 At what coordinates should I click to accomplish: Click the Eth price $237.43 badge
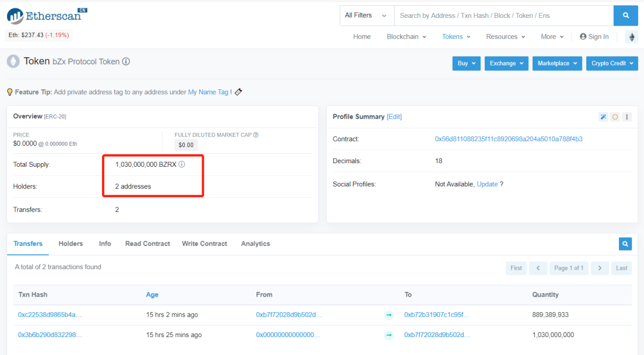point(39,35)
